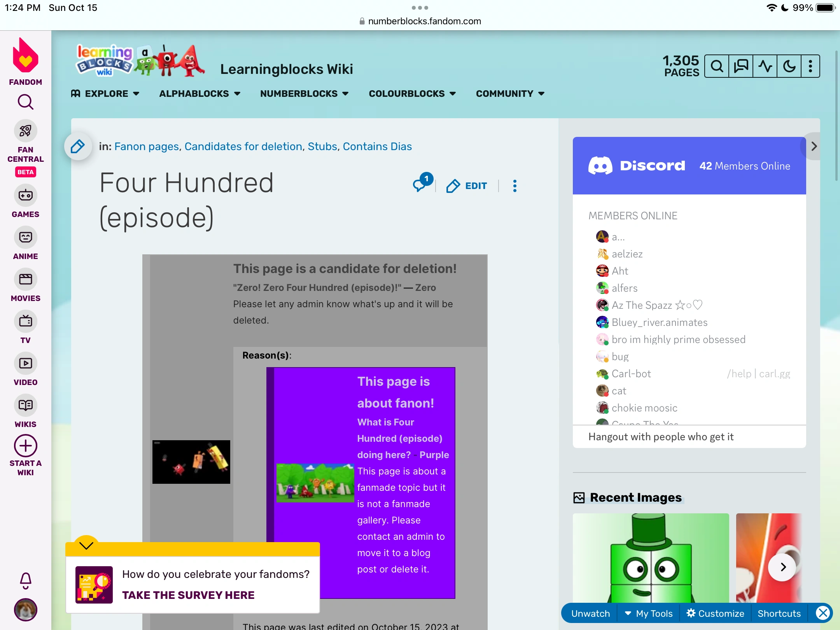Open the Colourblocks navigation menu
840x630 pixels.
[412, 94]
